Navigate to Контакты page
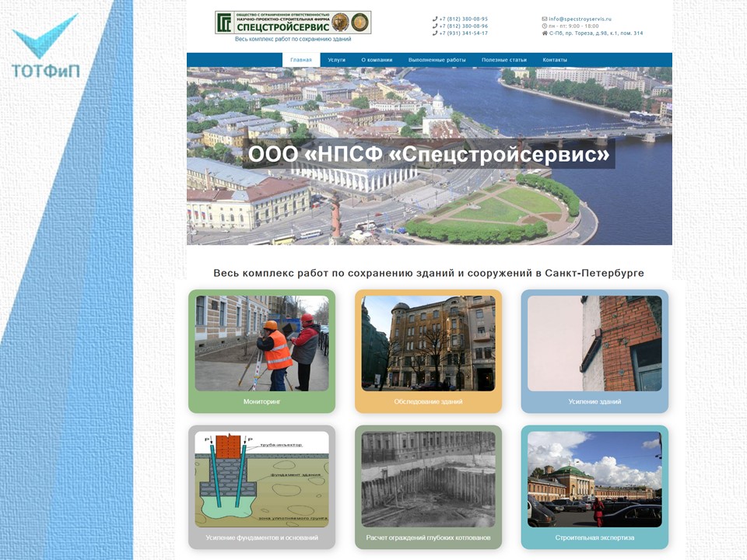The width and height of the screenshot is (747, 560). pos(555,60)
